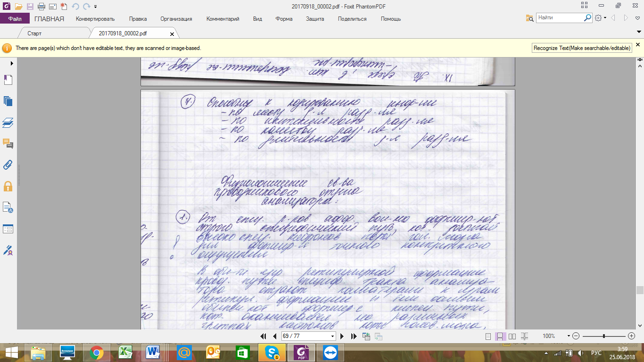Viewport: 644px width, 362px height.
Task: Switch to the ГЛАВНАЯ ribbon tab
Action: tap(49, 19)
